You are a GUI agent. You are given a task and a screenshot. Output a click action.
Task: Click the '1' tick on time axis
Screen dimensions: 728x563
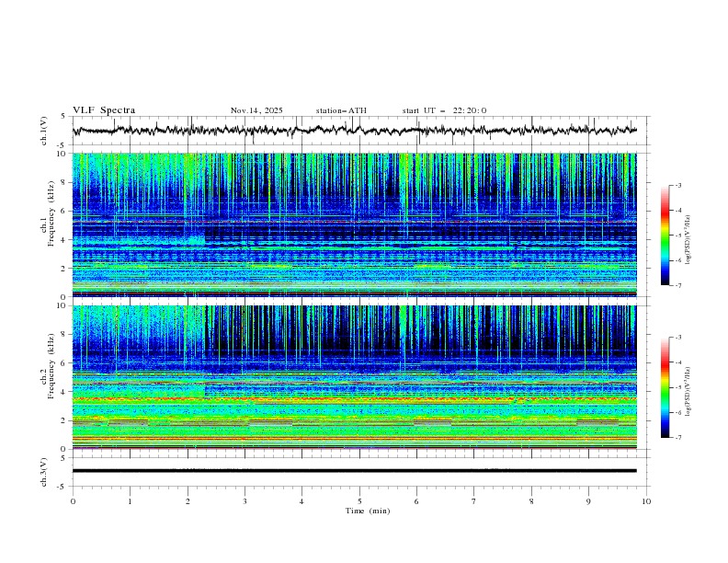pos(130,501)
